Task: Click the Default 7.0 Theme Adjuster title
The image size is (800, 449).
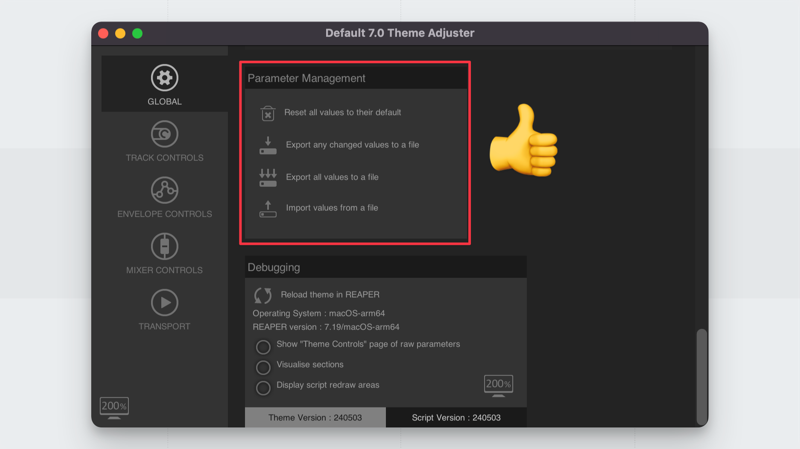Action: point(399,33)
